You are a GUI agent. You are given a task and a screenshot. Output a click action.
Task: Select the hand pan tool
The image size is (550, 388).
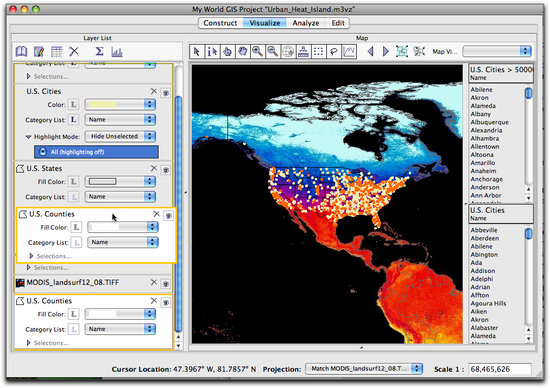click(242, 52)
